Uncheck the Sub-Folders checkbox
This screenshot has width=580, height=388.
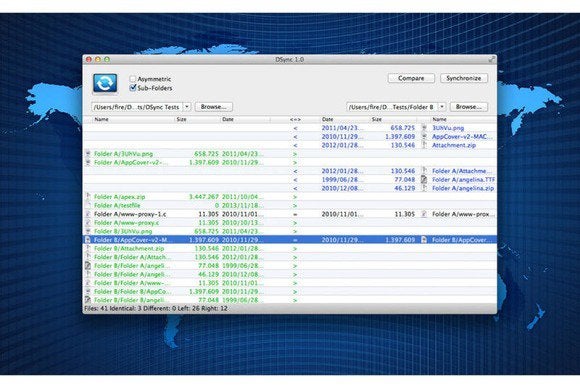132,88
